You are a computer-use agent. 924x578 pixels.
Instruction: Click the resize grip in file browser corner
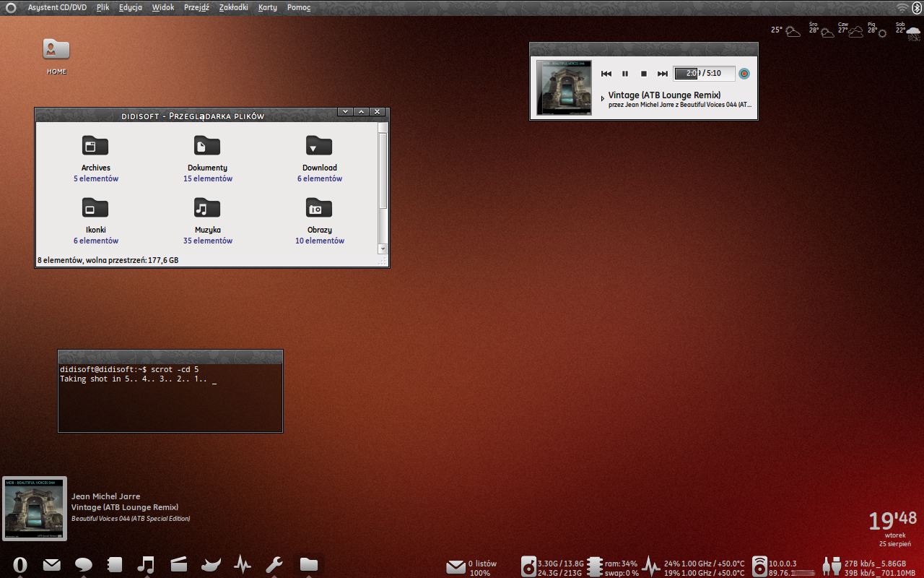pyautogui.click(x=383, y=261)
